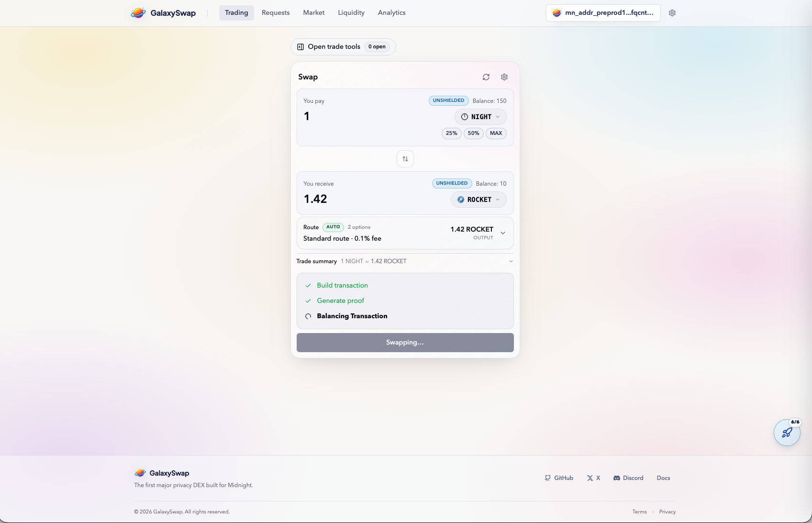The image size is (812, 523).
Task: Open the NIGHT token selector dropdown
Action: click(x=480, y=116)
